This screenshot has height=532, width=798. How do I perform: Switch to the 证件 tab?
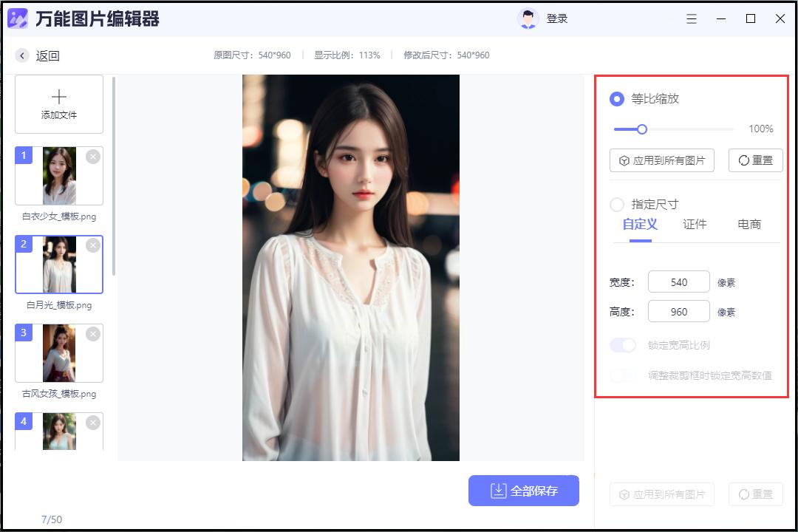point(695,224)
